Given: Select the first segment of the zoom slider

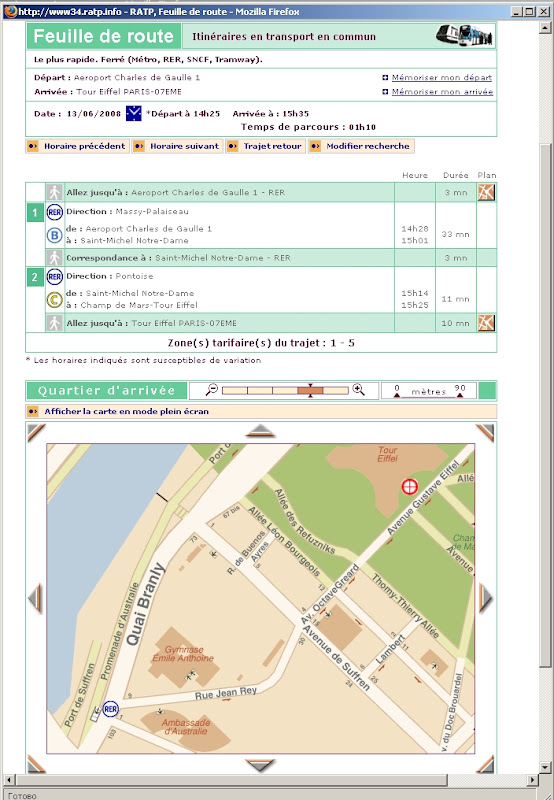Looking at the screenshot, I should click(x=235, y=390).
